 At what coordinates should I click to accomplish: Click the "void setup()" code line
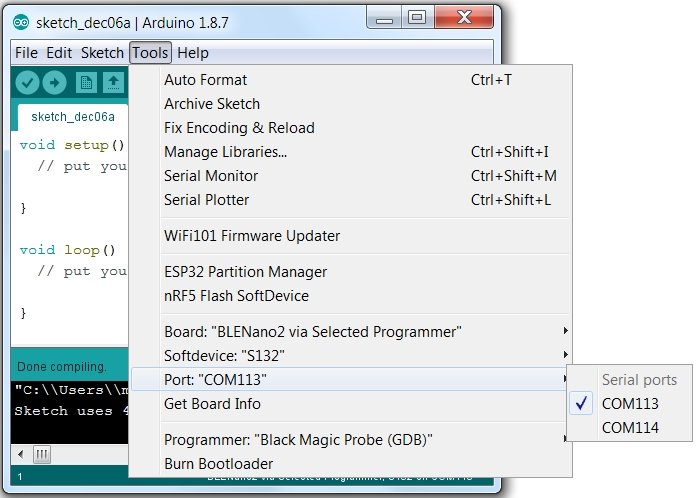click(x=72, y=145)
